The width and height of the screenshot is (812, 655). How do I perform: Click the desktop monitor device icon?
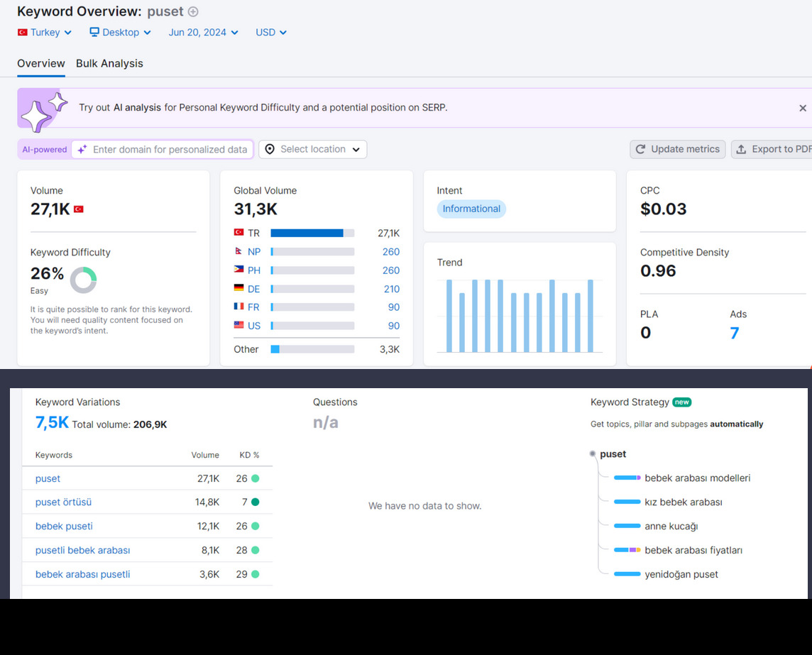click(x=94, y=32)
